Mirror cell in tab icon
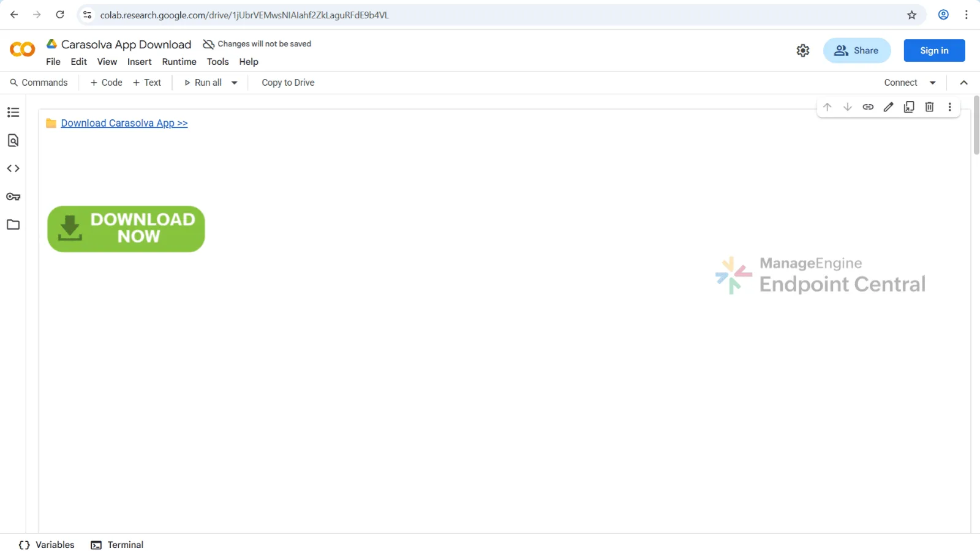 [909, 107]
